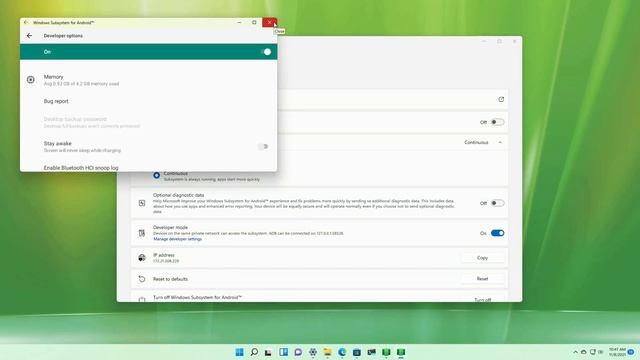Launch Microsoft Edge from the taskbar
Image resolution: width=640 pixels, height=360 pixels.
342,352
